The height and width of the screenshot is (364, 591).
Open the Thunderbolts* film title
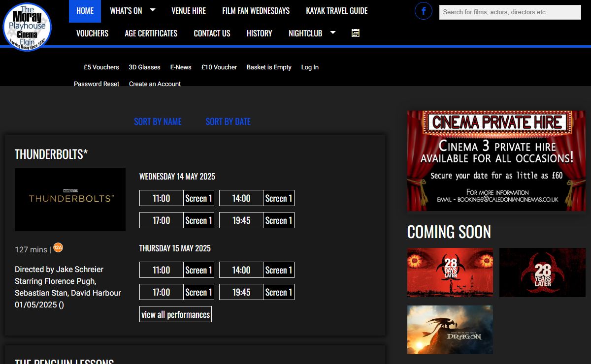(x=51, y=154)
